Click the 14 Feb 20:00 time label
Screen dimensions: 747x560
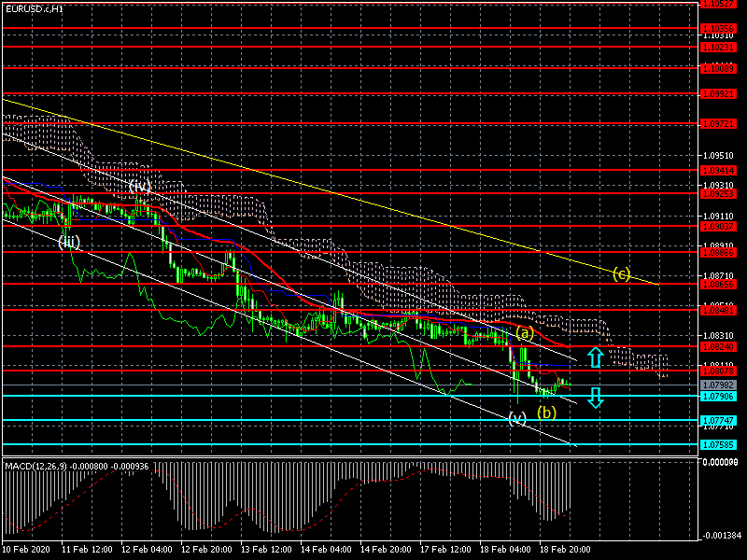click(386, 550)
